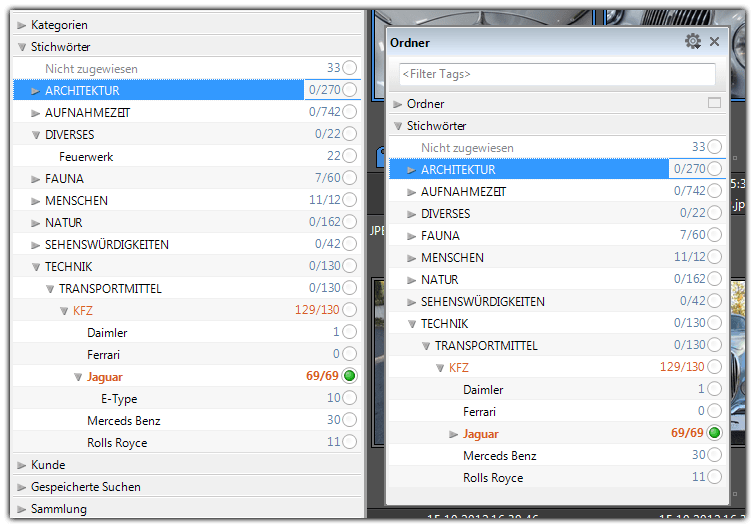Collapse the DIVERSES tree node in left panel

pos(36,135)
